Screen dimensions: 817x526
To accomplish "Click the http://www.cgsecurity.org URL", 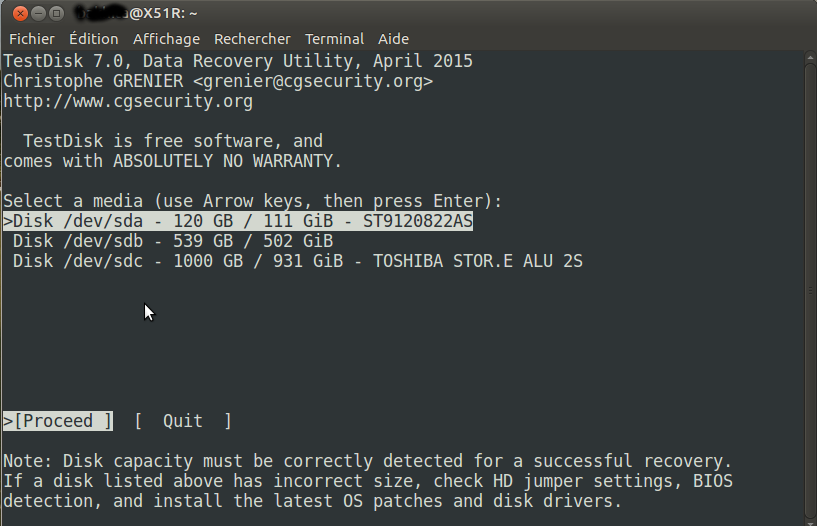I will 128,101.
